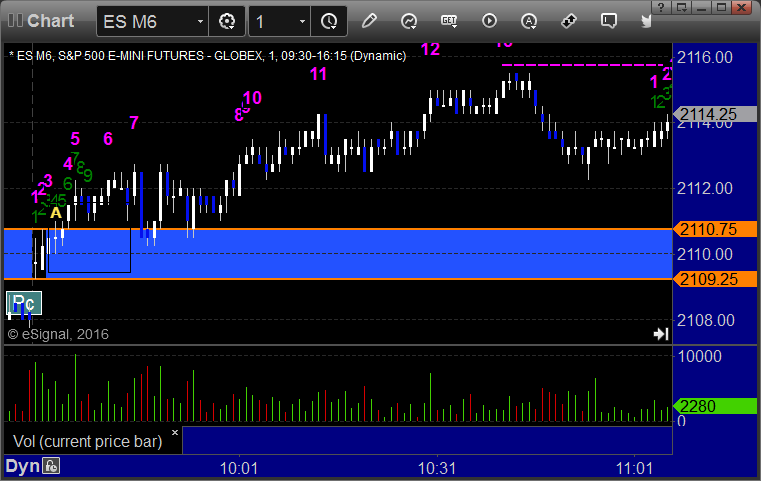
Task: Click the magenta count number 12 at top
Action: pos(430,49)
